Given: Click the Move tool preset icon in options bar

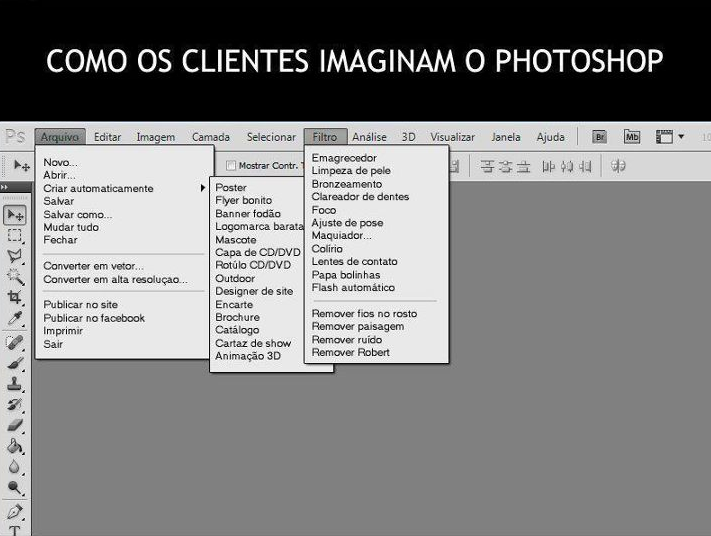Looking at the screenshot, I should point(21,166).
